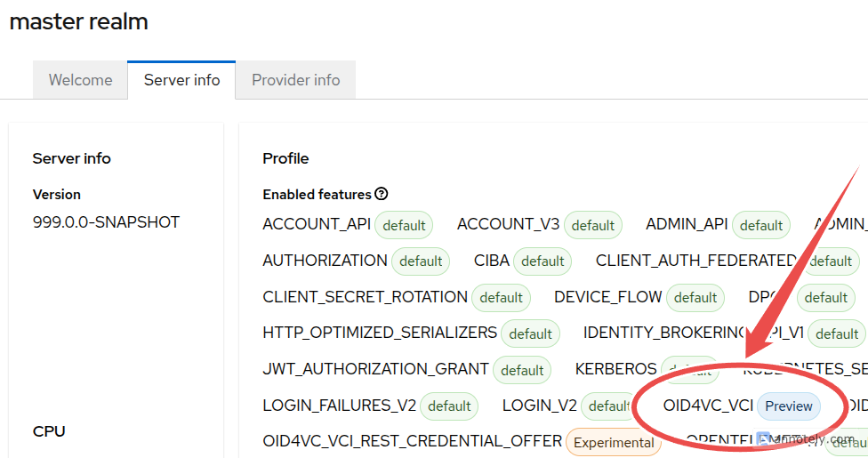Image resolution: width=868 pixels, height=458 pixels.
Task: Click the AUTHORIZATION feature name
Action: pos(325,261)
